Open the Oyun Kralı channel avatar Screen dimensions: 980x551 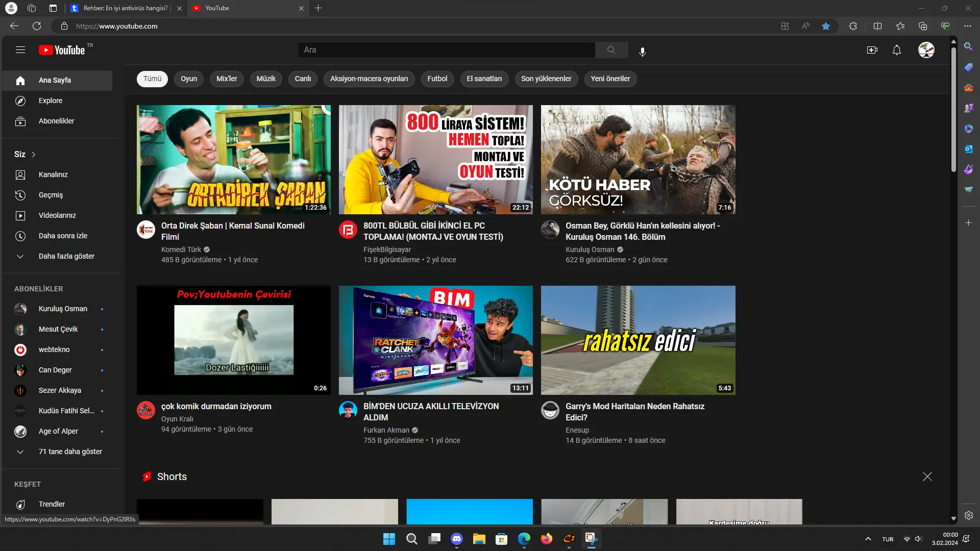pyautogui.click(x=146, y=410)
